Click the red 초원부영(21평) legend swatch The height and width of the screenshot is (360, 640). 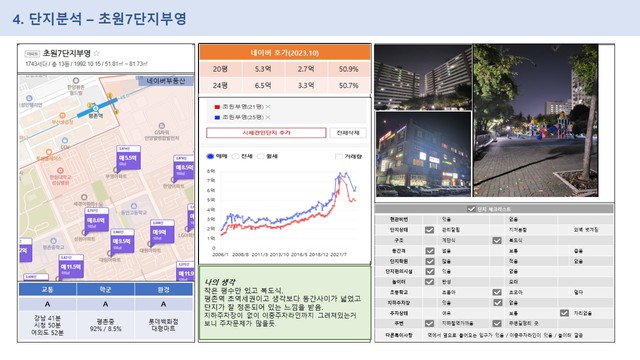click(217, 107)
